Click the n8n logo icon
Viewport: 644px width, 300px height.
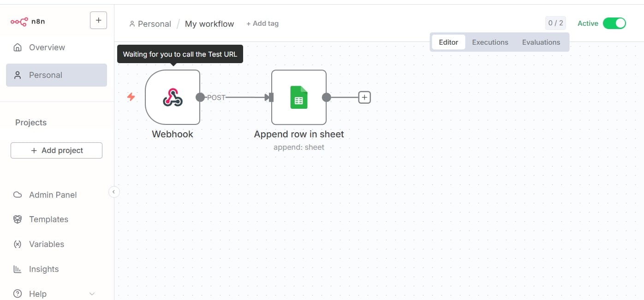pyautogui.click(x=19, y=21)
